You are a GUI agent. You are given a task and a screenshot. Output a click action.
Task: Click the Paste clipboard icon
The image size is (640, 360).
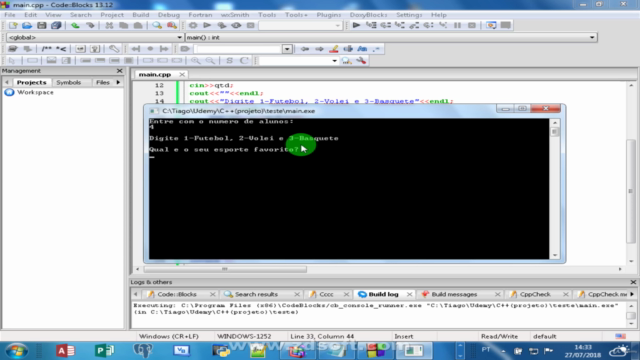click(138, 25)
